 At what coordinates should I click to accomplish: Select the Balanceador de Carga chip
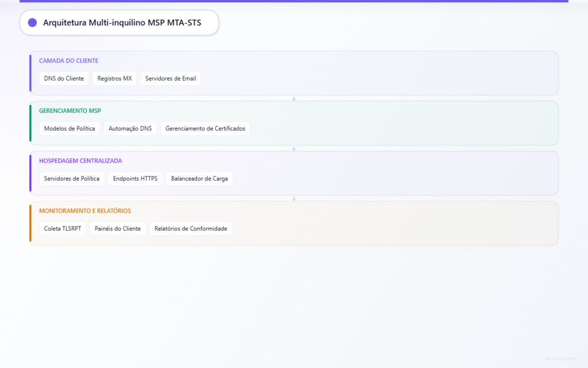[x=199, y=178]
